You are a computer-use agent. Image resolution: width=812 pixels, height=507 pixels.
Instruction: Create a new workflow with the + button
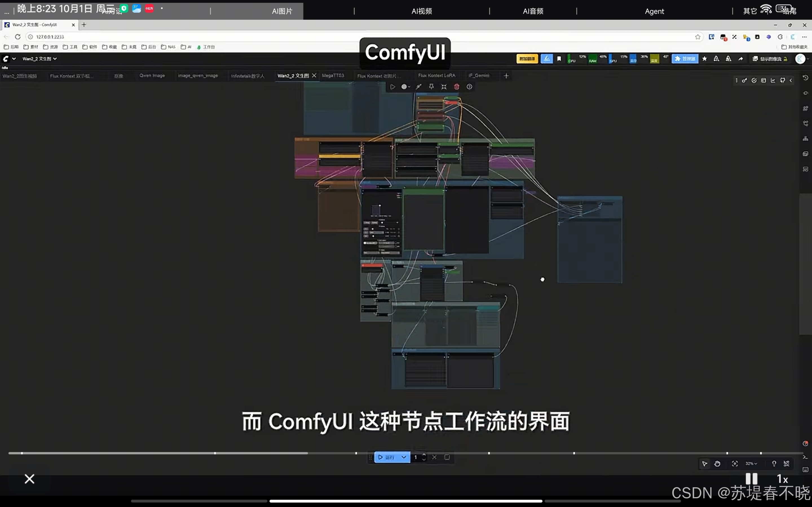click(506, 76)
